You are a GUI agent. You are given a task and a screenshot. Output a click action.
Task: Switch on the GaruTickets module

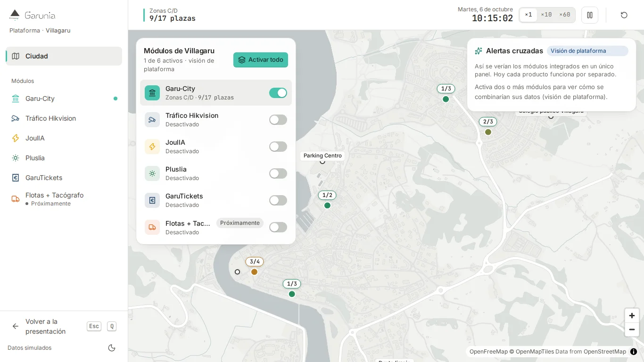click(278, 200)
